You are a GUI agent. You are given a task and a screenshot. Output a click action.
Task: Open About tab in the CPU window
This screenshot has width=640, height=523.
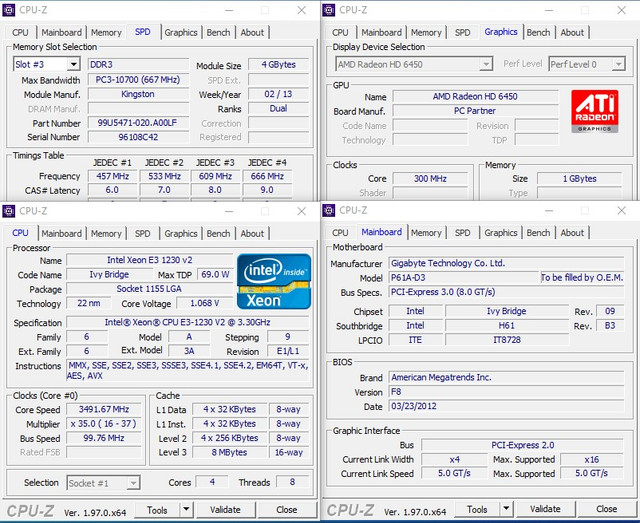tap(252, 234)
